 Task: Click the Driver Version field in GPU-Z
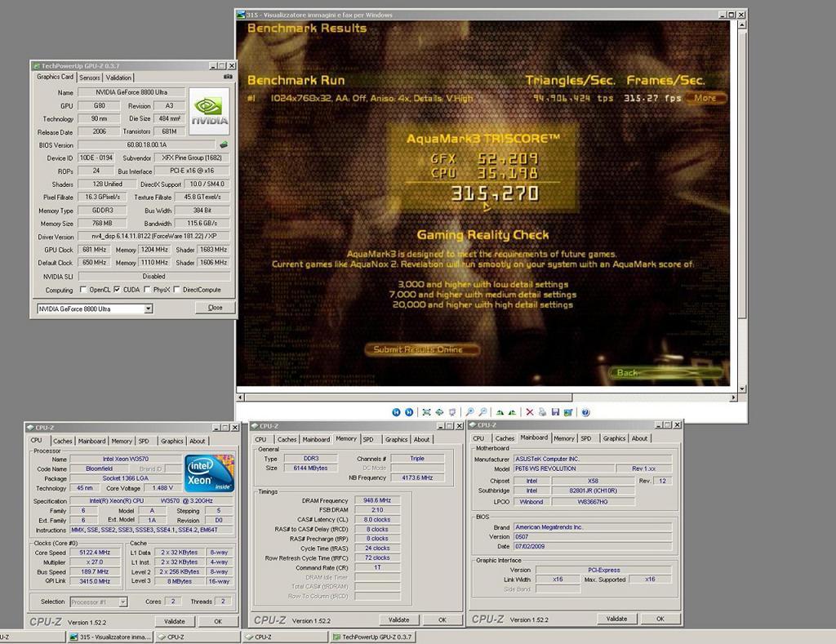pos(154,236)
